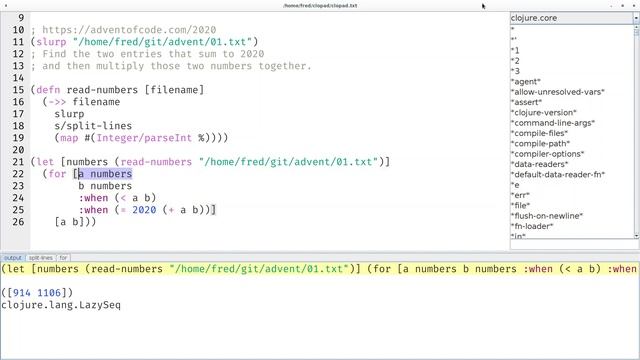The image size is (640, 360).
Task: Select *assert* in the symbol list
Action: coord(527,102)
